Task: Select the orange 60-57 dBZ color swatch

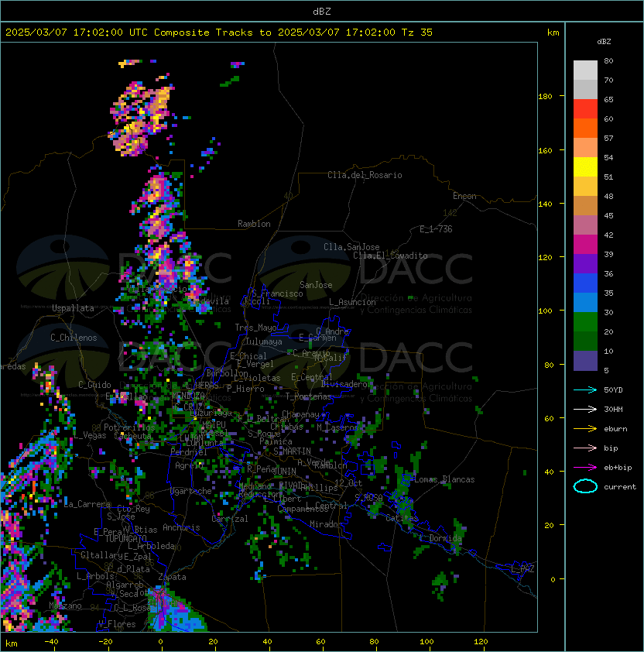Action: 585,128
